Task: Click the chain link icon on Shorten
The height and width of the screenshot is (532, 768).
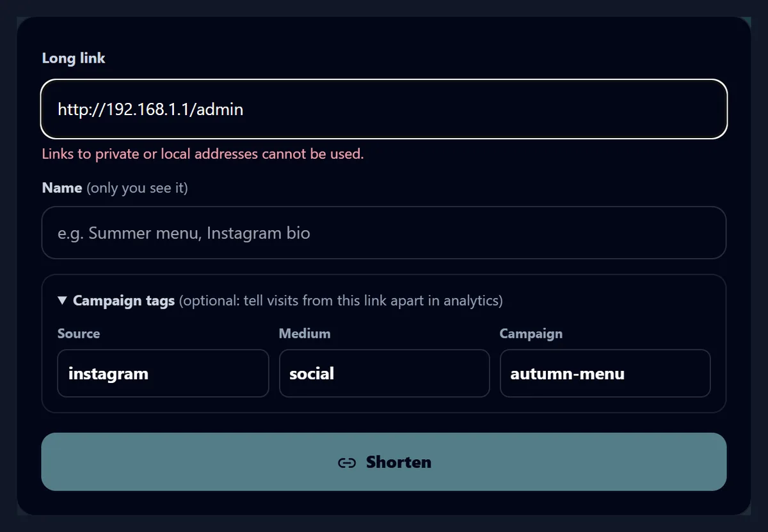Action: (x=347, y=463)
